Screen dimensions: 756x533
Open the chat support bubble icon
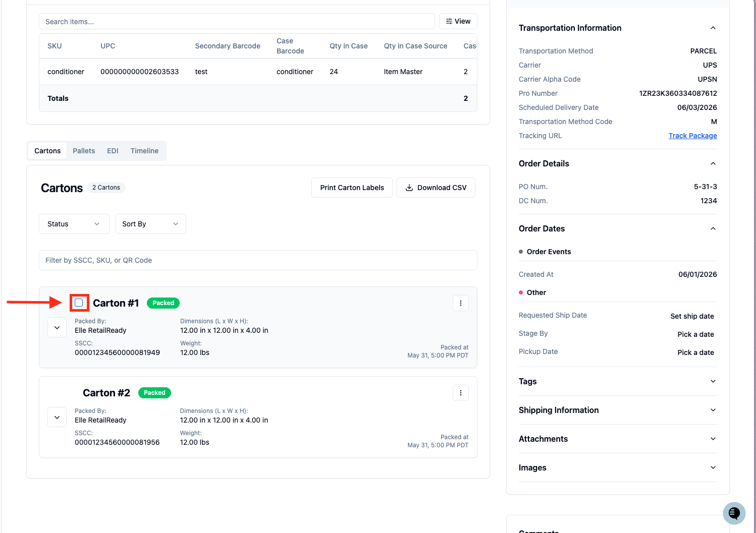(734, 513)
